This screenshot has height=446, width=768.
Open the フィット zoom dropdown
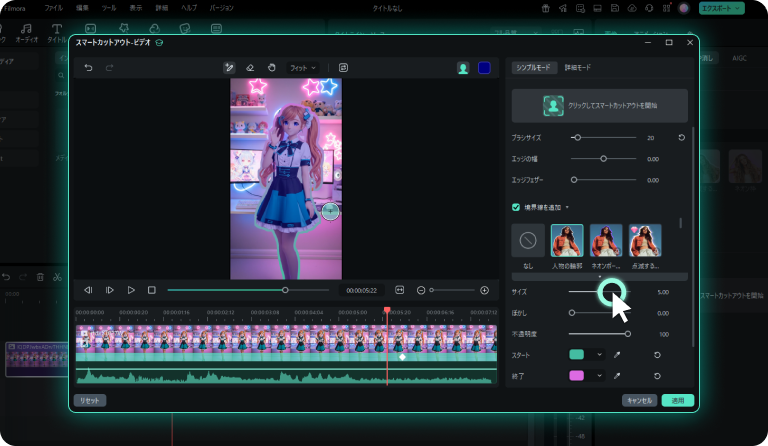pos(302,68)
